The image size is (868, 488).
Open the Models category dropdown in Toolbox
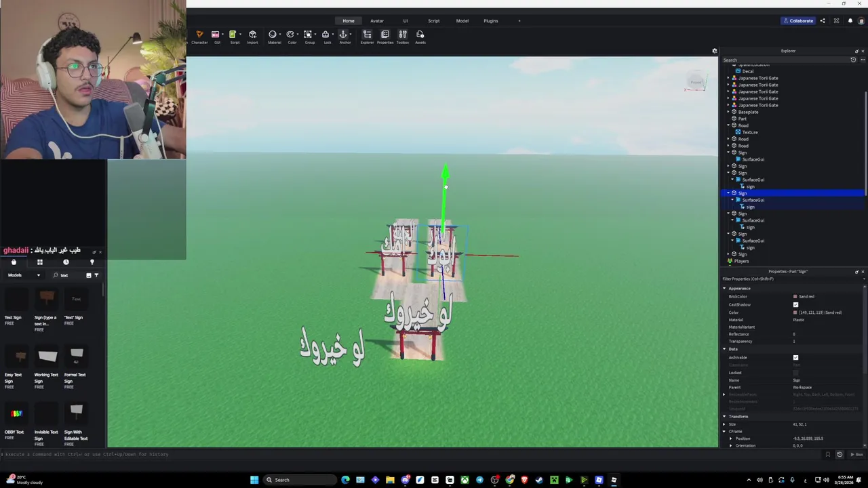coord(24,275)
